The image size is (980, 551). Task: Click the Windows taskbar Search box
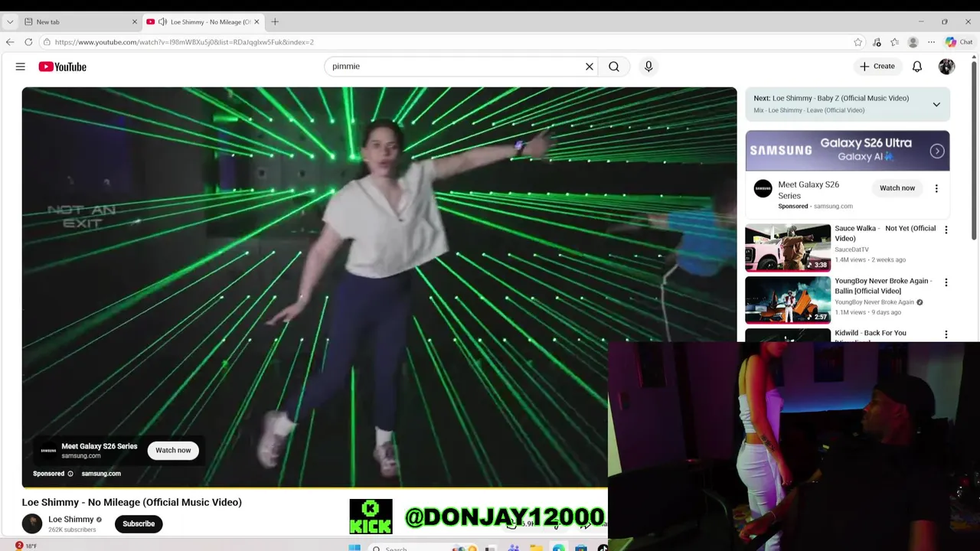pos(410,548)
